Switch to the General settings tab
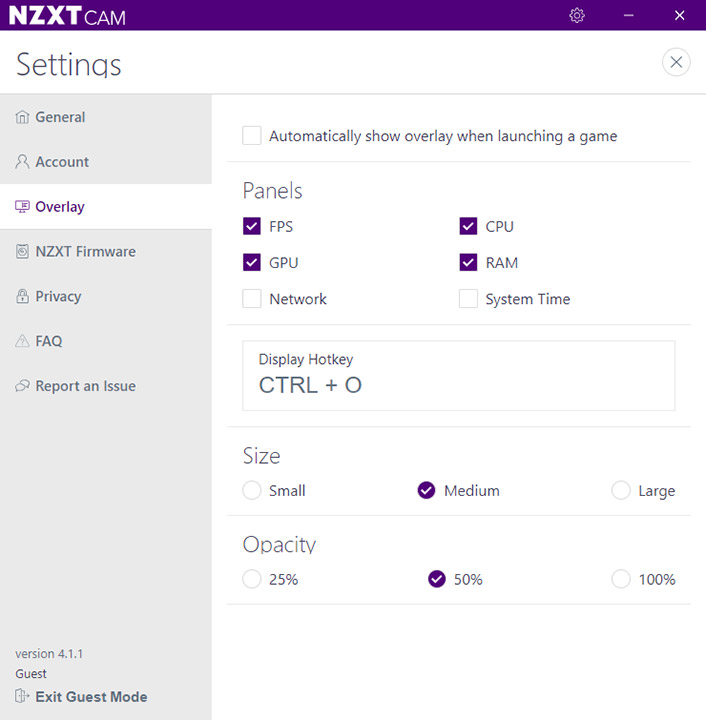The width and height of the screenshot is (706, 720). tap(60, 117)
